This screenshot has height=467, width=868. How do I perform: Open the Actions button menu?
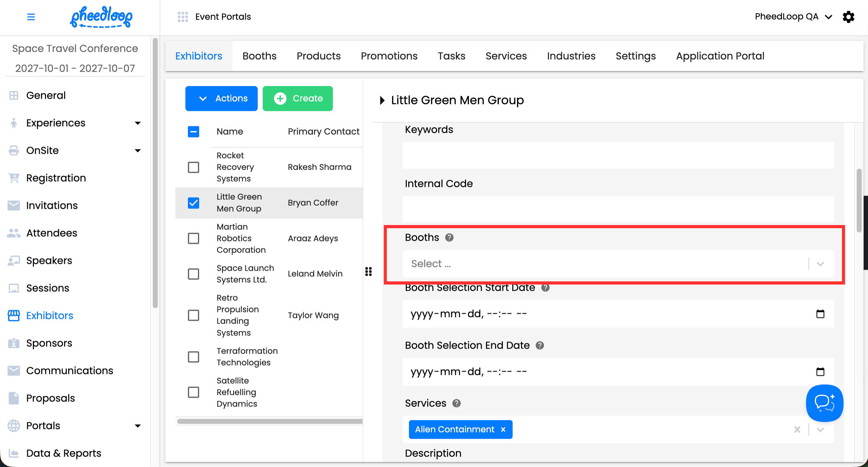tap(221, 98)
